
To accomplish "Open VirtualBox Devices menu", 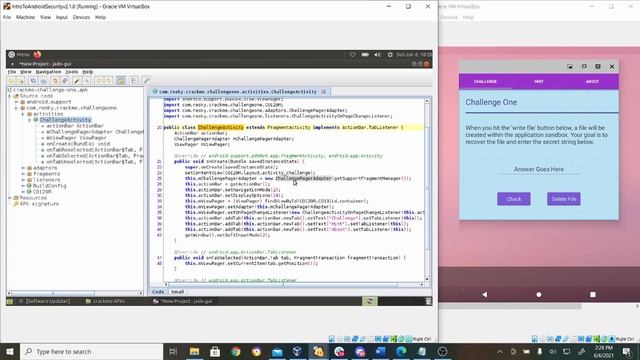I will [x=81, y=17].
